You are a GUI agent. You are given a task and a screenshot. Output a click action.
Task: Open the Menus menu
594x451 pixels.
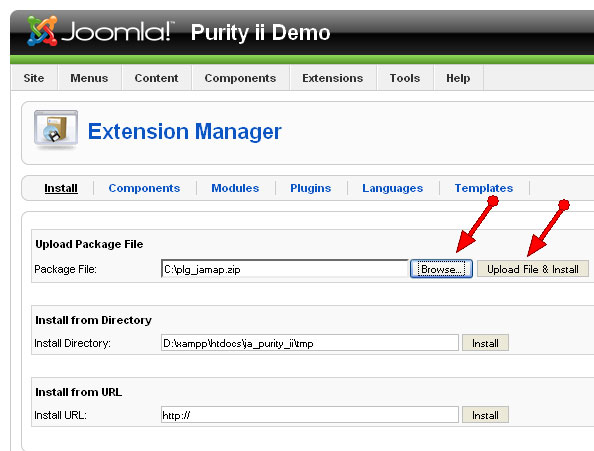[89, 78]
